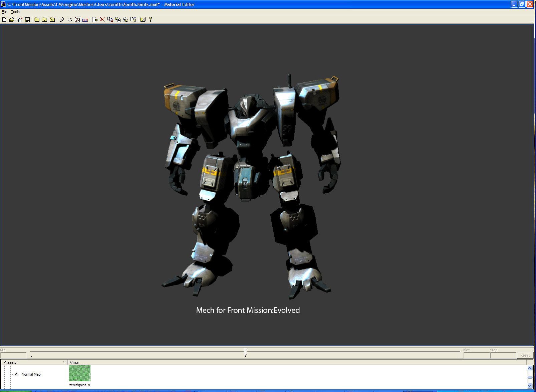Screen dimensions: 536x392
Task: Click the value slider handle
Action: pos(246,352)
